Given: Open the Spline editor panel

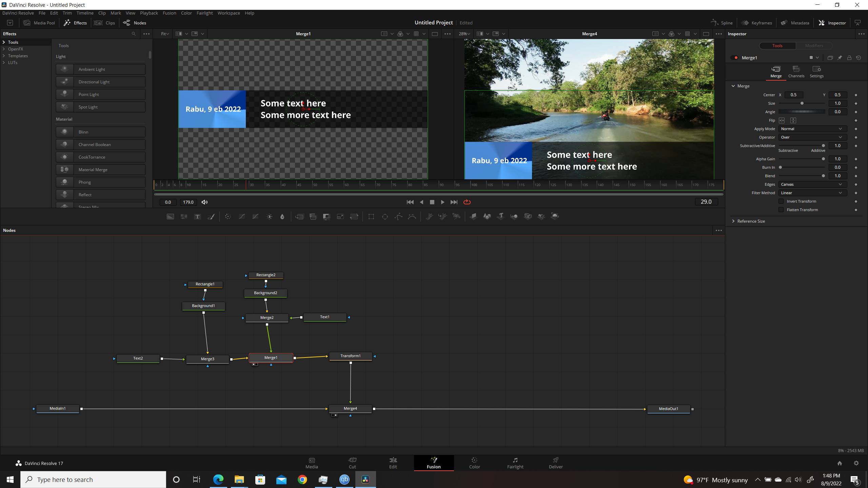Looking at the screenshot, I should 722,23.
